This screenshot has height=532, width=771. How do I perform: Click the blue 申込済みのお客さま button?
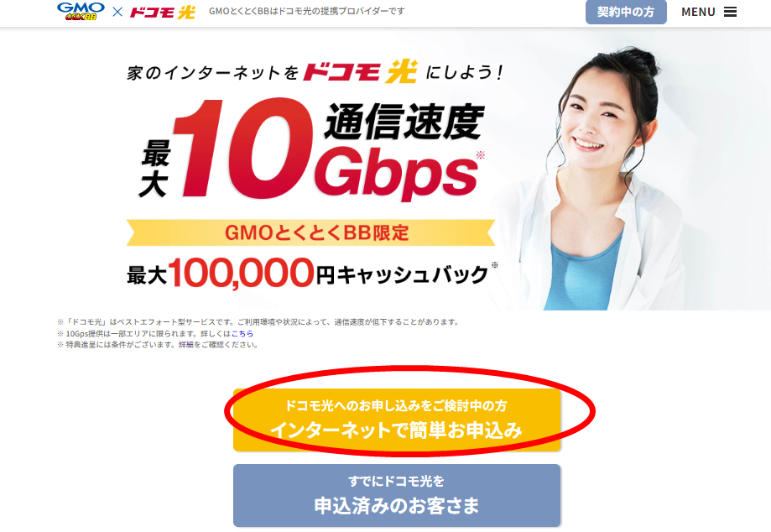click(x=397, y=496)
